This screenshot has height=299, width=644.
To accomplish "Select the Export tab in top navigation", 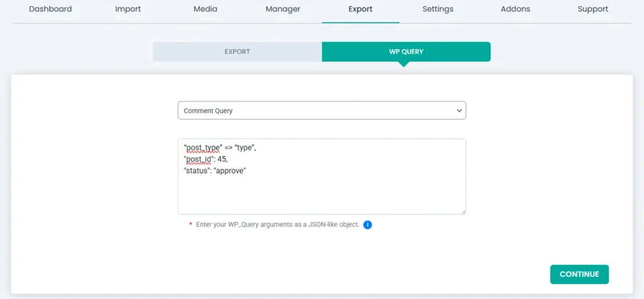I will (360, 9).
